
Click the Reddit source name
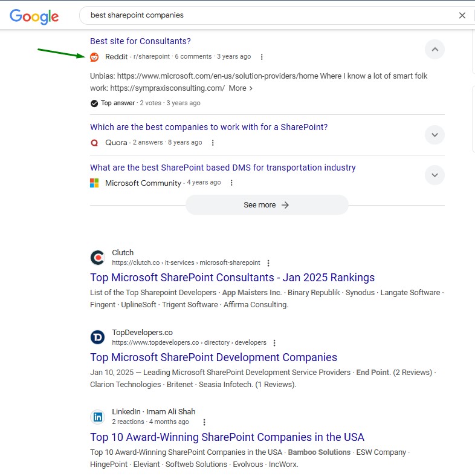coord(117,57)
